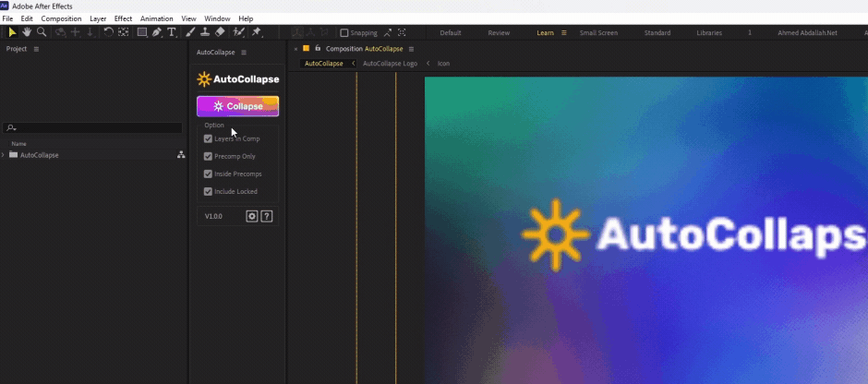Open the Animation menu

click(157, 18)
